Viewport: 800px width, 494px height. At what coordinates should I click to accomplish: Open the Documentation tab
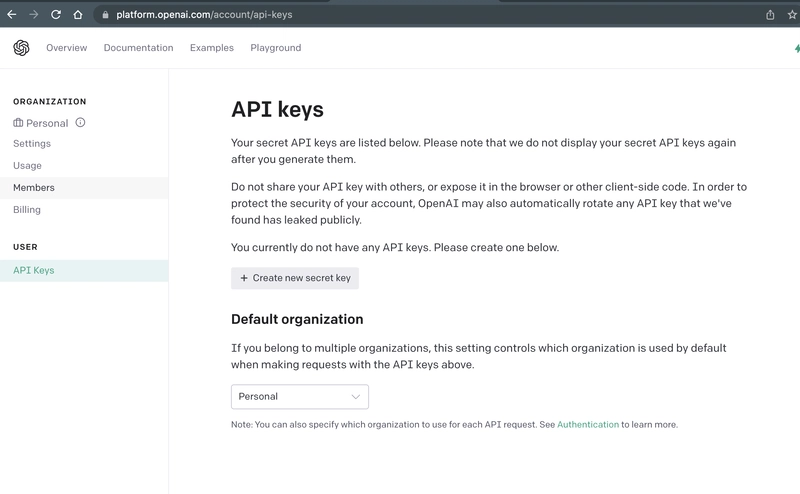coord(138,48)
